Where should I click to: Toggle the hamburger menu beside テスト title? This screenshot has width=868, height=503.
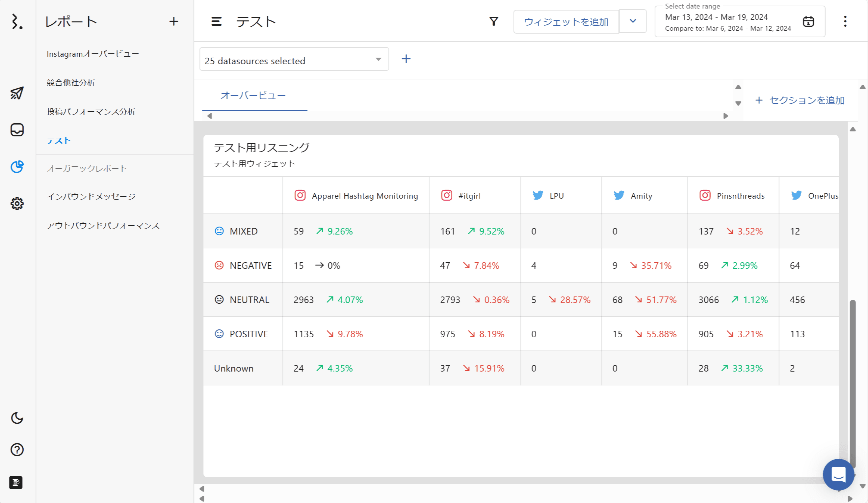pos(216,21)
